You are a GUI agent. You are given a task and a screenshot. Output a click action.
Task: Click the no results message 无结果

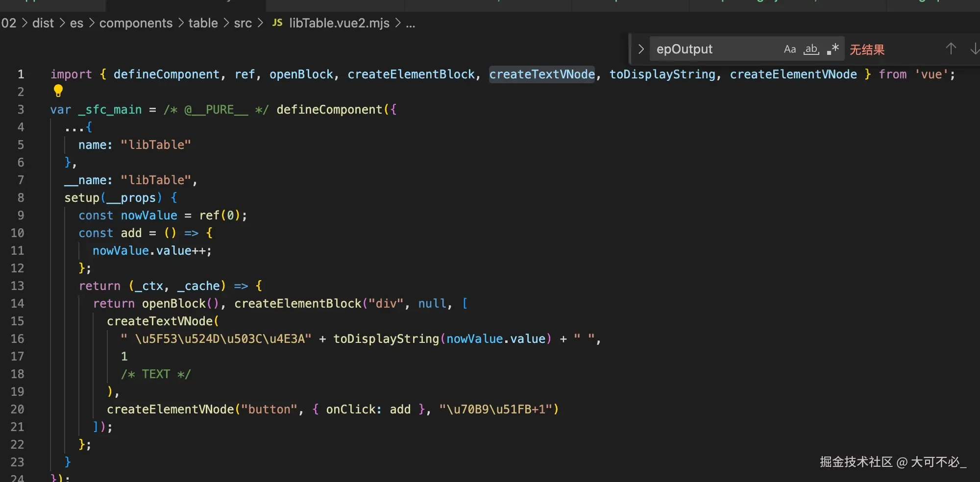[x=867, y=49]
